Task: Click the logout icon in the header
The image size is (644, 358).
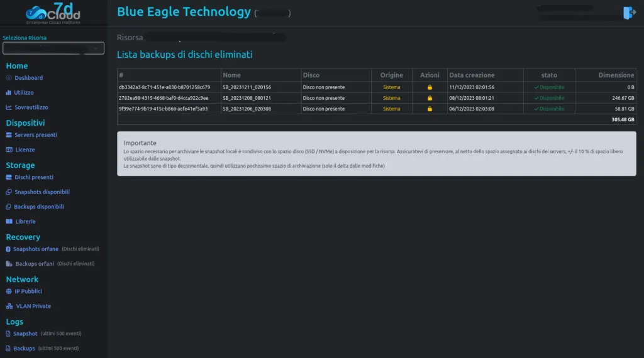Action: click(629, 13)
